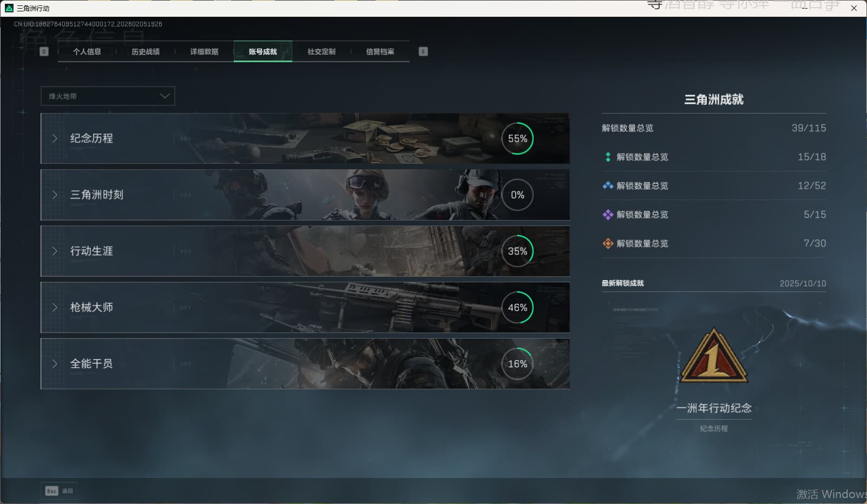Viewport: 867px width, 504px height.
Task: Switch to the 个人信息 tab
Action: (x=88, y=51)
